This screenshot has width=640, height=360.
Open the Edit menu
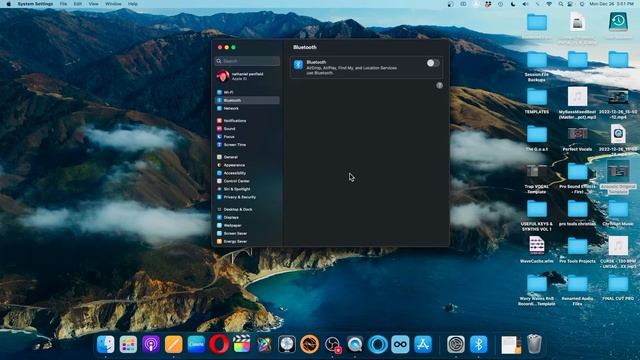(x=78, y=4)
